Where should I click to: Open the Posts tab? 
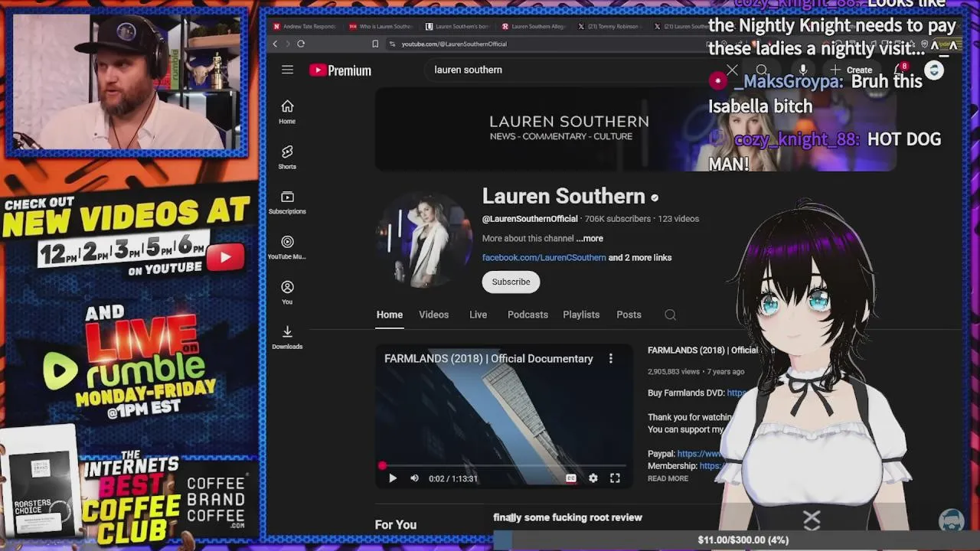(x=629, y=315)
